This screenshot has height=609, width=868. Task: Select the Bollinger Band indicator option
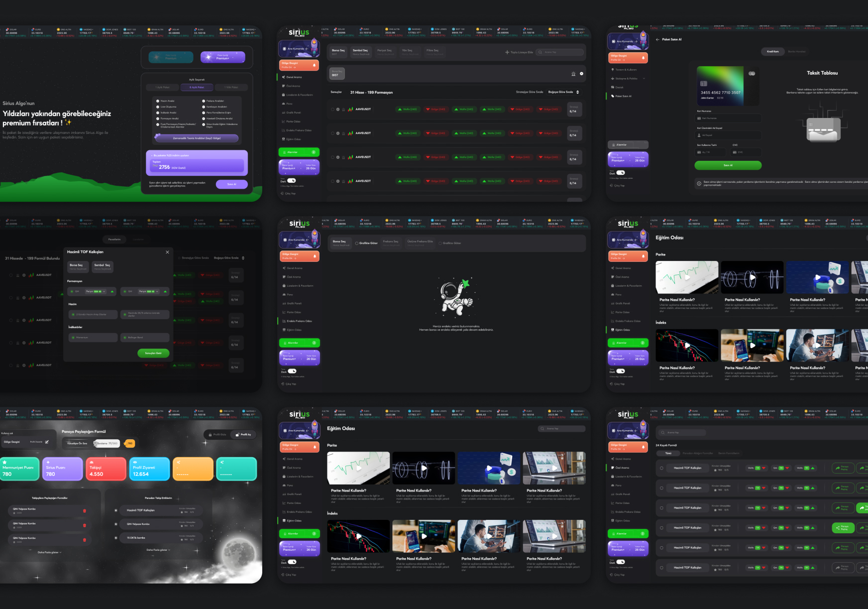(125, 338)
